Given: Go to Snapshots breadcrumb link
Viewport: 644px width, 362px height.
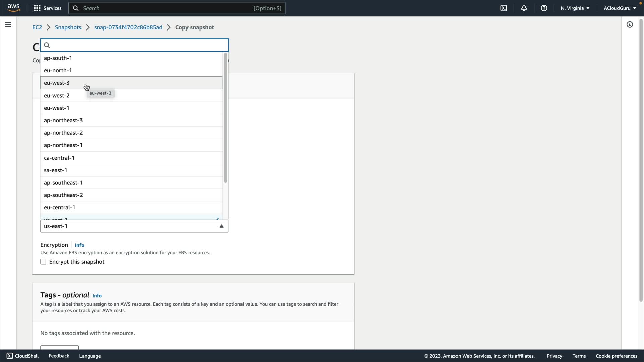Looking at the screenshot, I should (x=68, y=27).
